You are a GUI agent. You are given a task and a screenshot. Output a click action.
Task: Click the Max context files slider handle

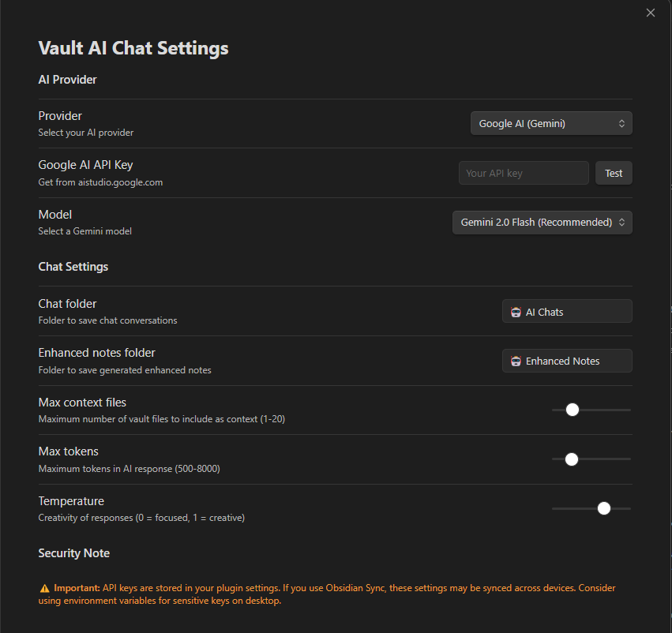pyautogui.click(x=573, y=410)
